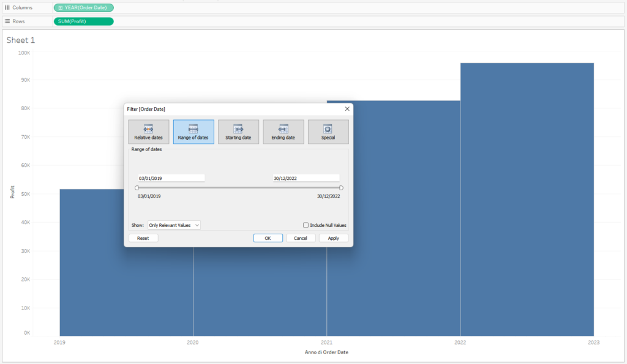Confirm the filter with OK
Screen dimensions: 627x364
pos(268,238)
